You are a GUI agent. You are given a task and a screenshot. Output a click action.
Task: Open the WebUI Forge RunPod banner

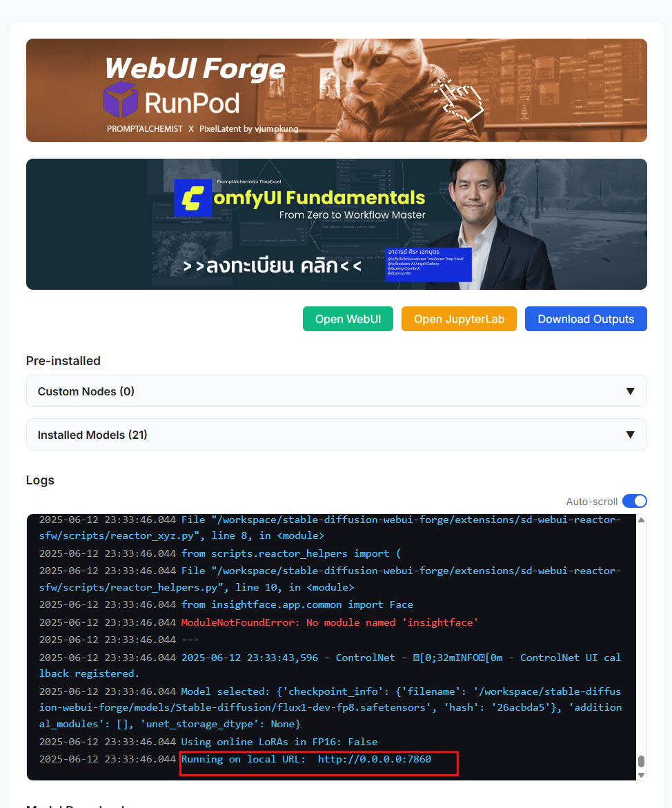(x=337, y=90)
